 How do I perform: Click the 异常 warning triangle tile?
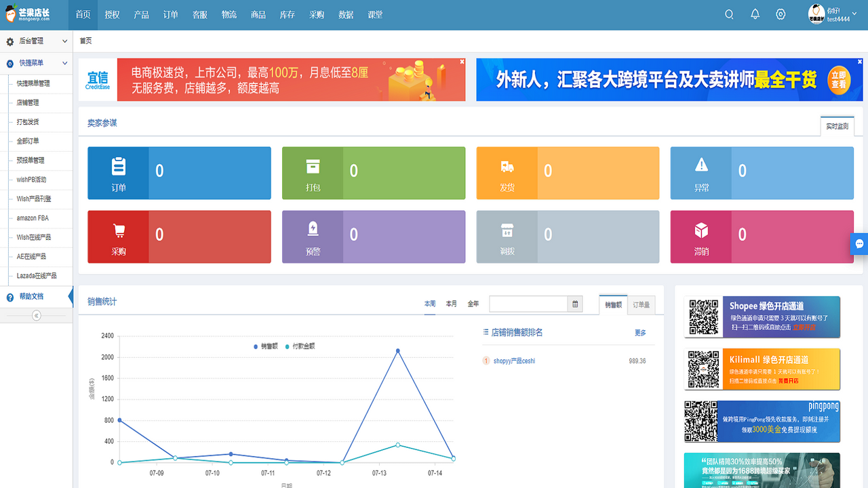point(701,173)
